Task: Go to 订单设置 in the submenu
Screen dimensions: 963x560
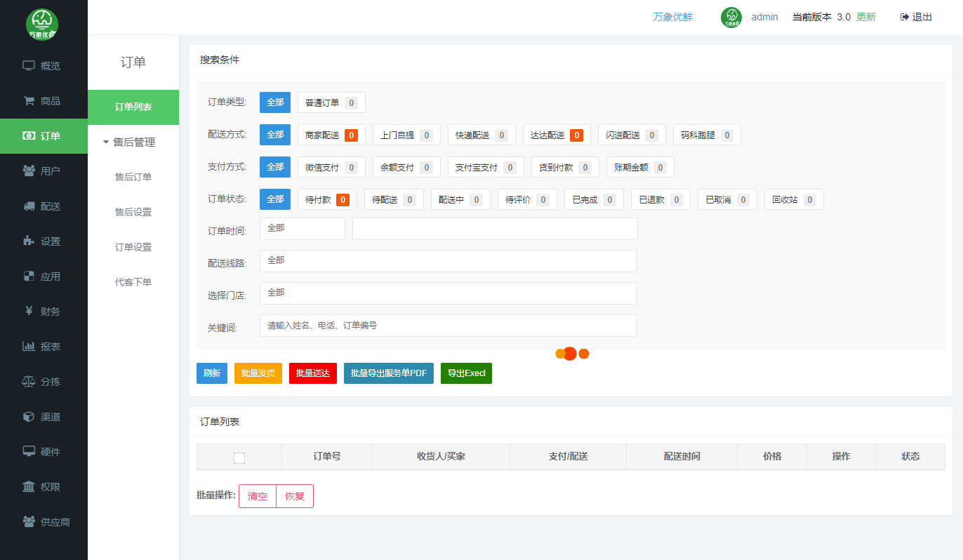Action: [133, 248]
